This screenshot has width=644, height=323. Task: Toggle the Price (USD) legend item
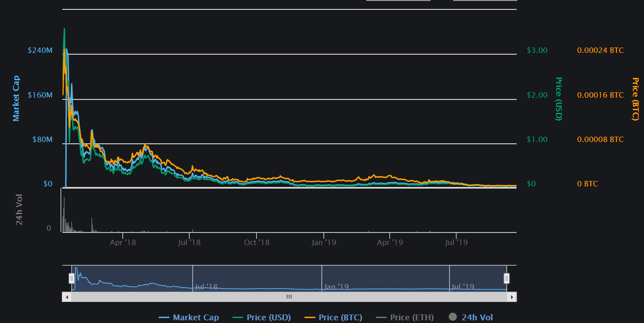(262, 317)
